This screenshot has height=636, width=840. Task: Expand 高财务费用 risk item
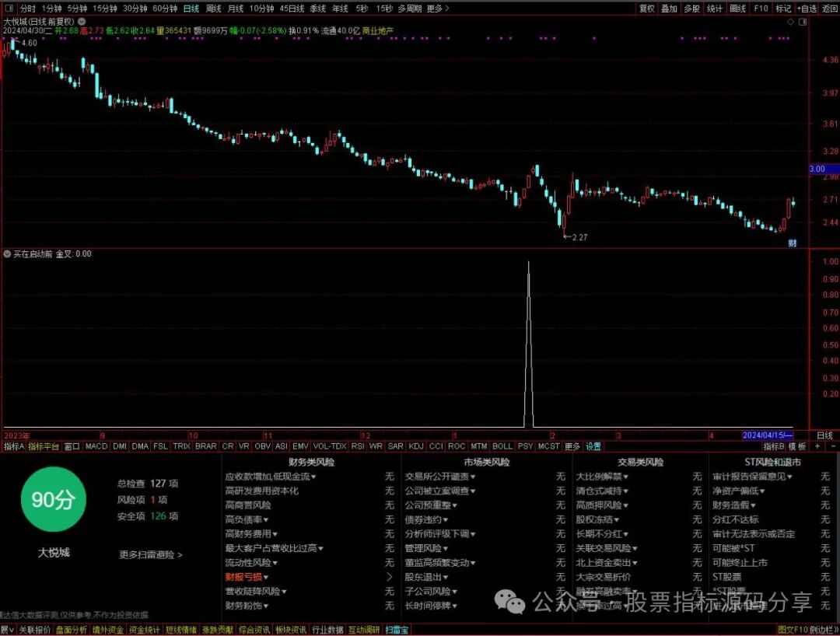pos(252,533)
